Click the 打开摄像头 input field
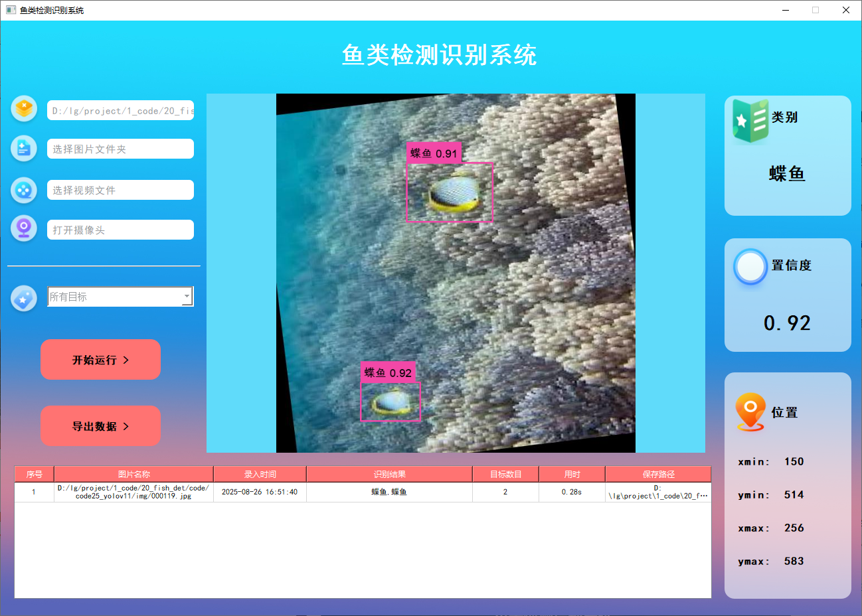The width and height of the screenshot is (862, 616). coord(120,229)
